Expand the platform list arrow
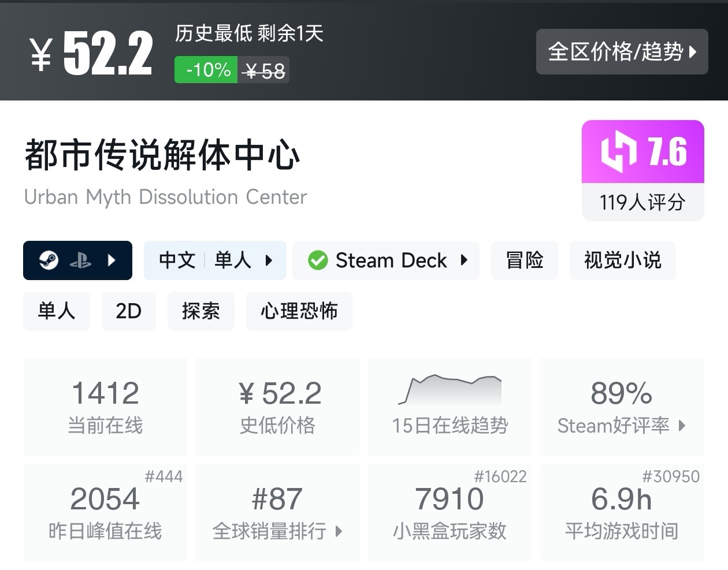The image size is (728, 570). tap(112, 260)
